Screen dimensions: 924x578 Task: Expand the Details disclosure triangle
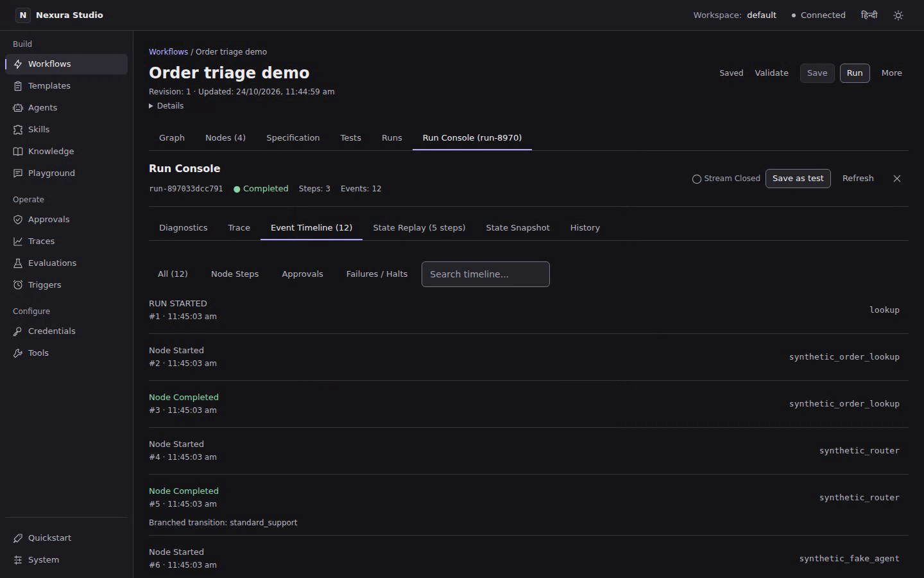(151, 106)
